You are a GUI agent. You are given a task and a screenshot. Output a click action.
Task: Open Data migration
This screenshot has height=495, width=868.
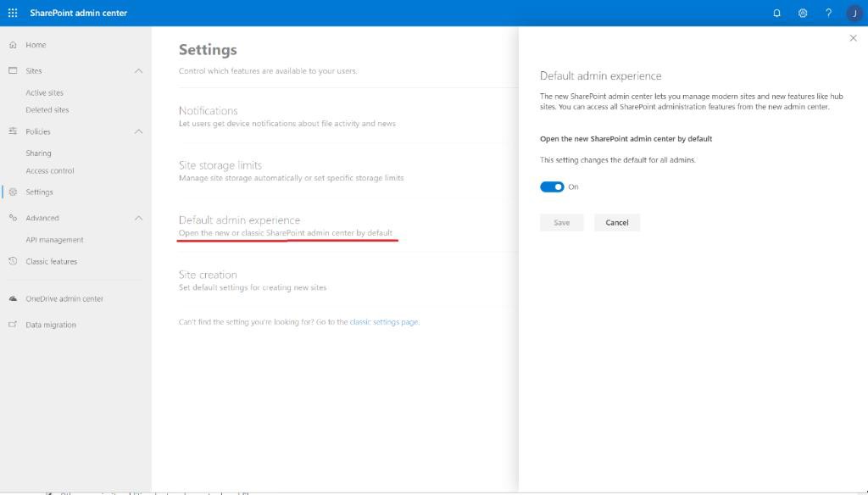click(x=51, y=325)
